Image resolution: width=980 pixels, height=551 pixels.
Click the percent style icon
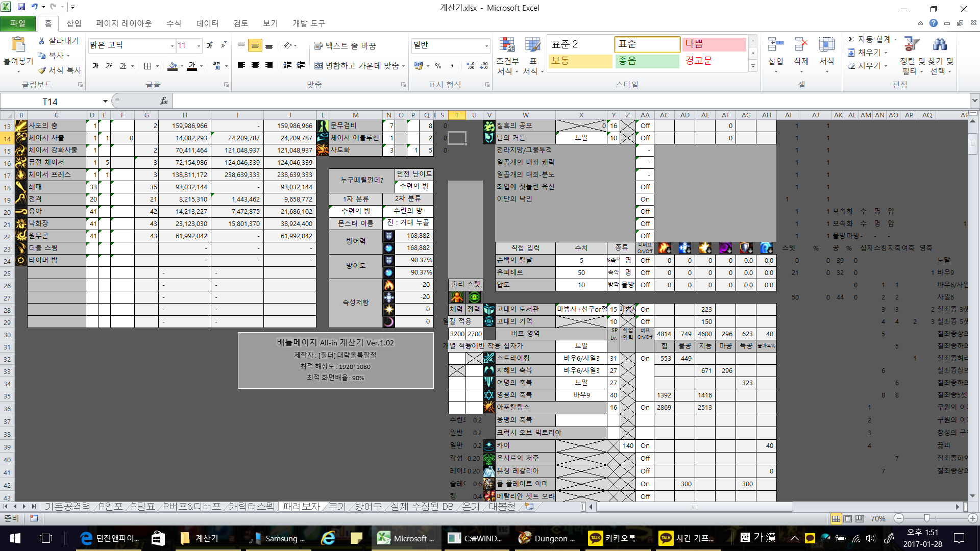click(x=438, y=66)
